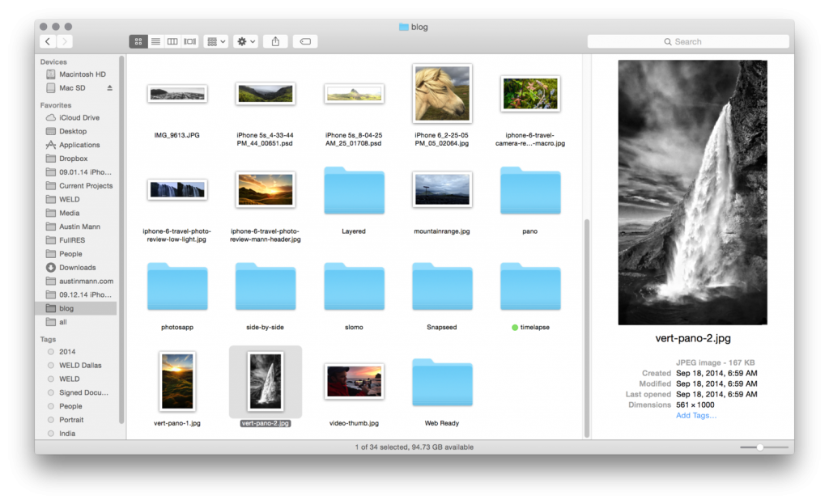Switch to Cover Flow view
Screen dimensions: 829x504
[x=188, y=41]
